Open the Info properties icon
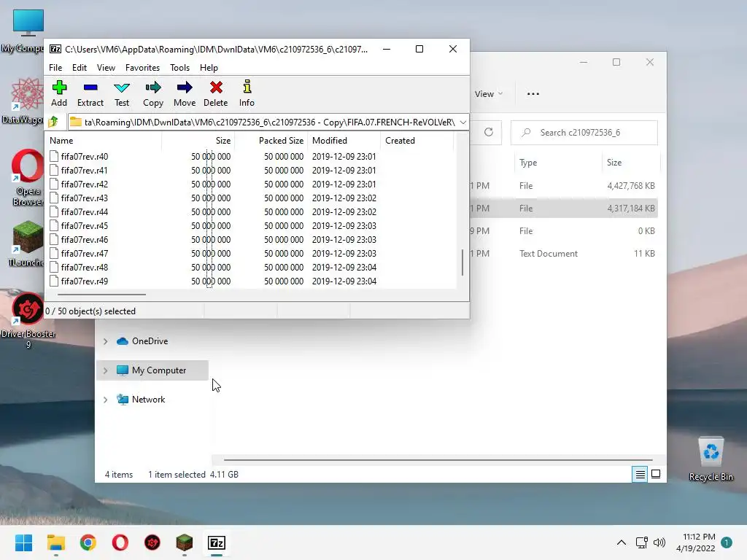 [247, 87]
